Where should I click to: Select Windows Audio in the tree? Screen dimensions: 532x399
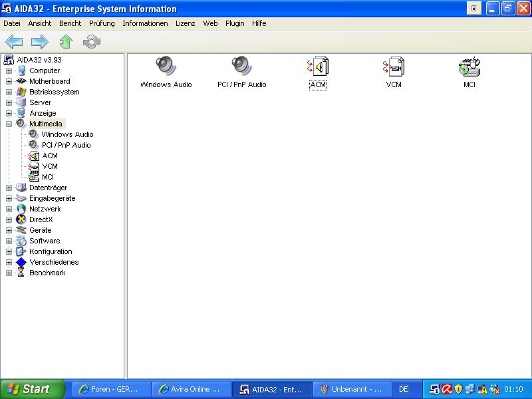click(x=67, y=134)
